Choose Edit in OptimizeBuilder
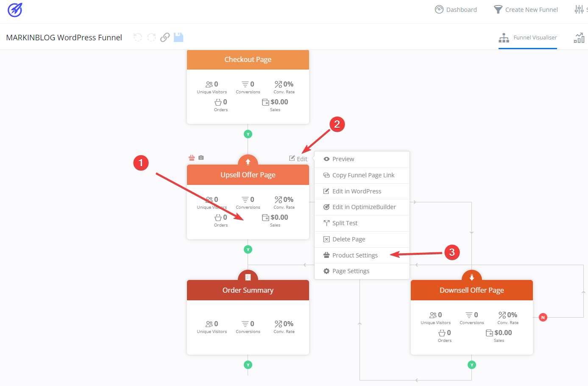Image resolution: width=588 pixels, height=386 pixels. 364,207
